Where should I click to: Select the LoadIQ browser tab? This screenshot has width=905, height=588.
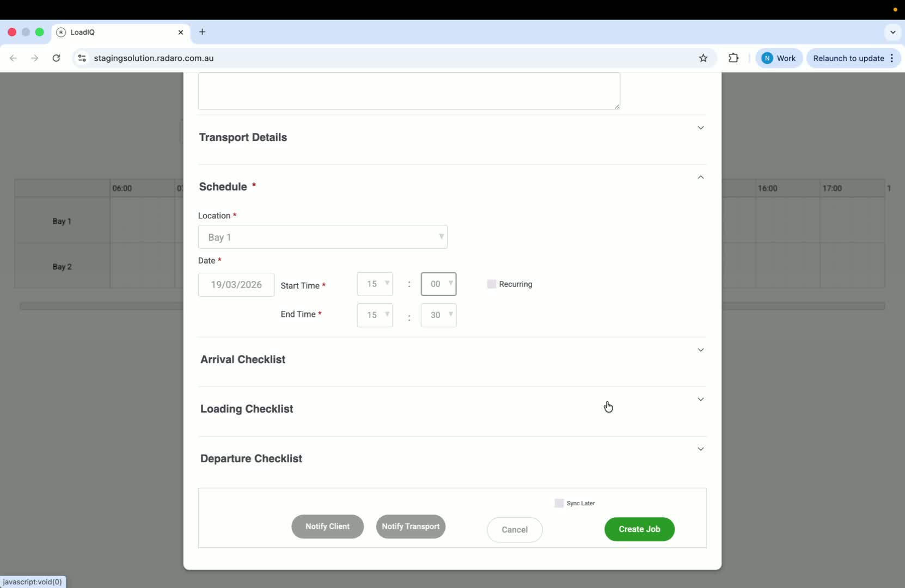121,32
